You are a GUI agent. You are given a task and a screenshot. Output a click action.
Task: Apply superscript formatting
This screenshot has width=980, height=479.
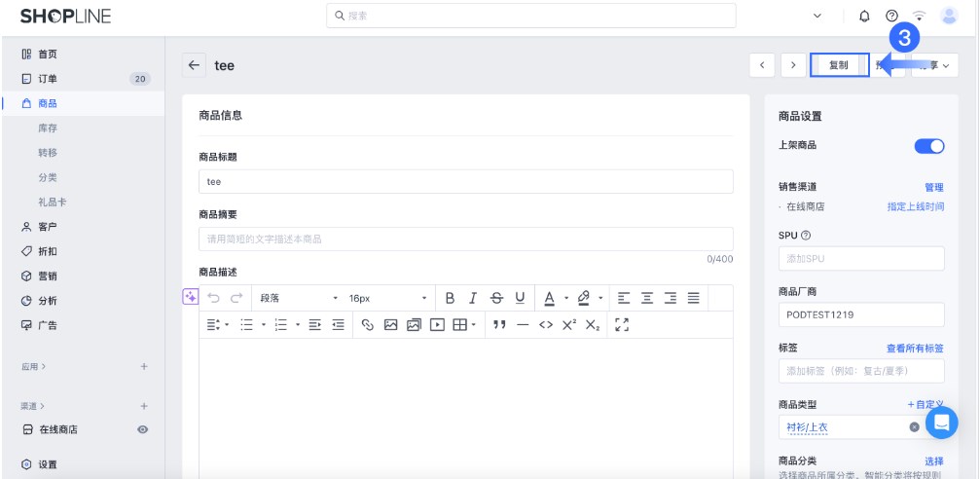[x=568, y=325]
